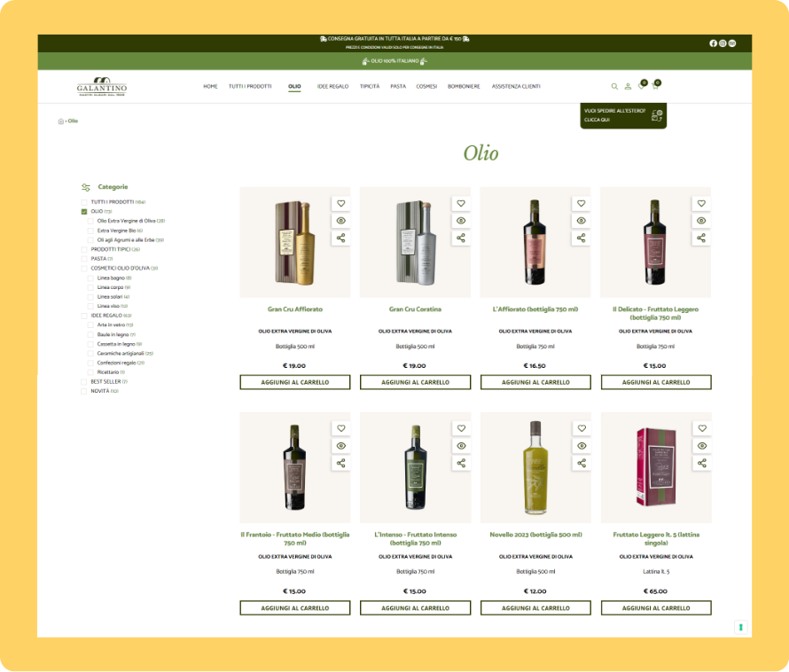The image size is (789, 672).
Task: Share L'Affiorato 750 ml product
Action: [582, 238]
